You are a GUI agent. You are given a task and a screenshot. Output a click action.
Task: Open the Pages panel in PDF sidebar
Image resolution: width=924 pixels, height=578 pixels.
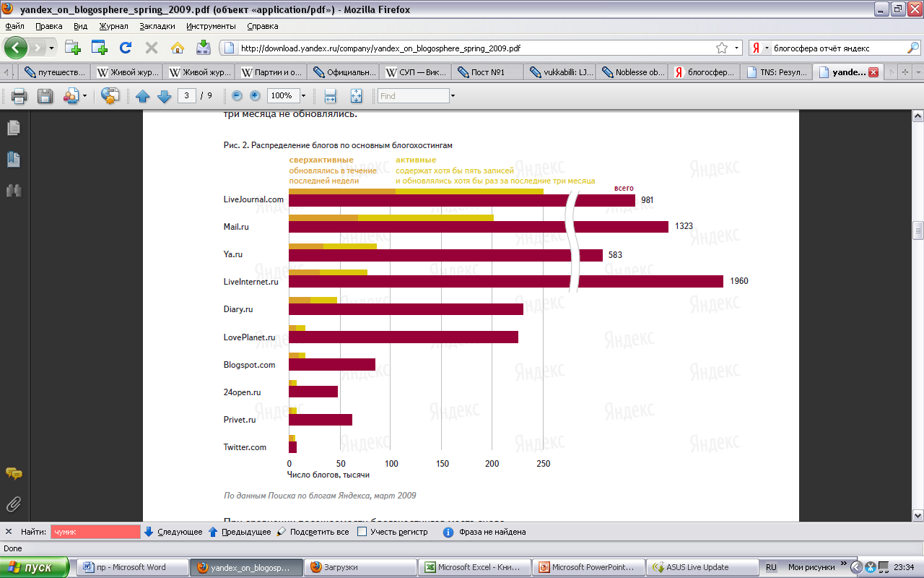[14, 128]
